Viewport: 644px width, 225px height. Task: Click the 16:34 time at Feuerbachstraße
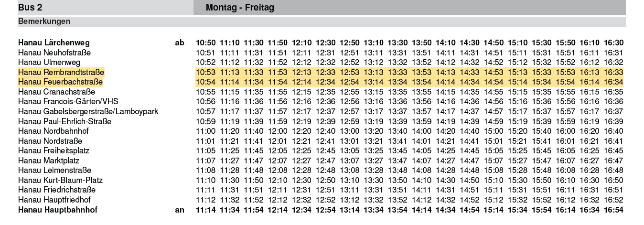point(613,82)
